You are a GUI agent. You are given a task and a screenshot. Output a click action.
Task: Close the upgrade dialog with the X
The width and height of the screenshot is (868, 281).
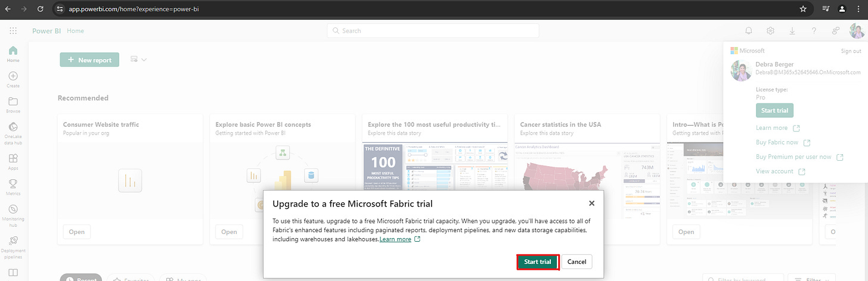tap(591, 203)
